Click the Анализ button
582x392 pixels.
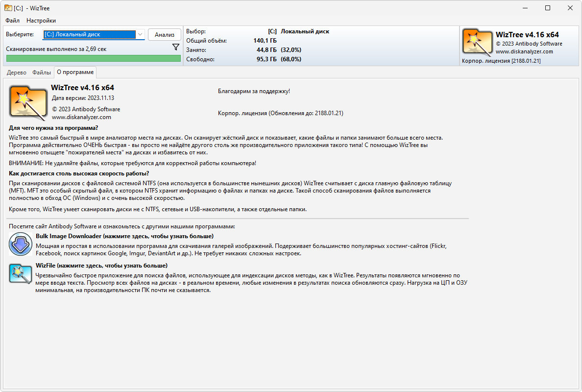click(x=165, y=34)
